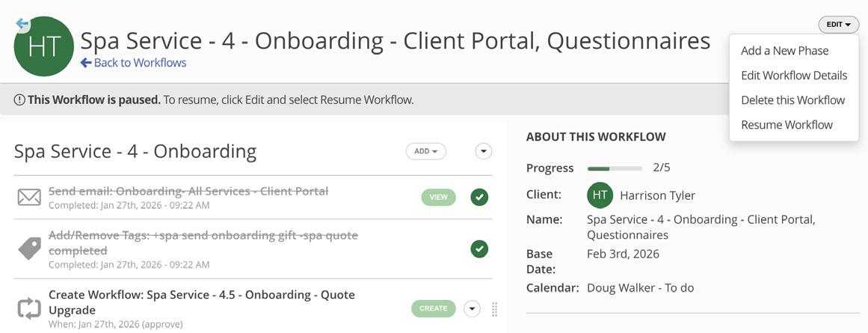
Task: Click Harrison Tyler's small HT client avatar
Action: tap(600, 195)
